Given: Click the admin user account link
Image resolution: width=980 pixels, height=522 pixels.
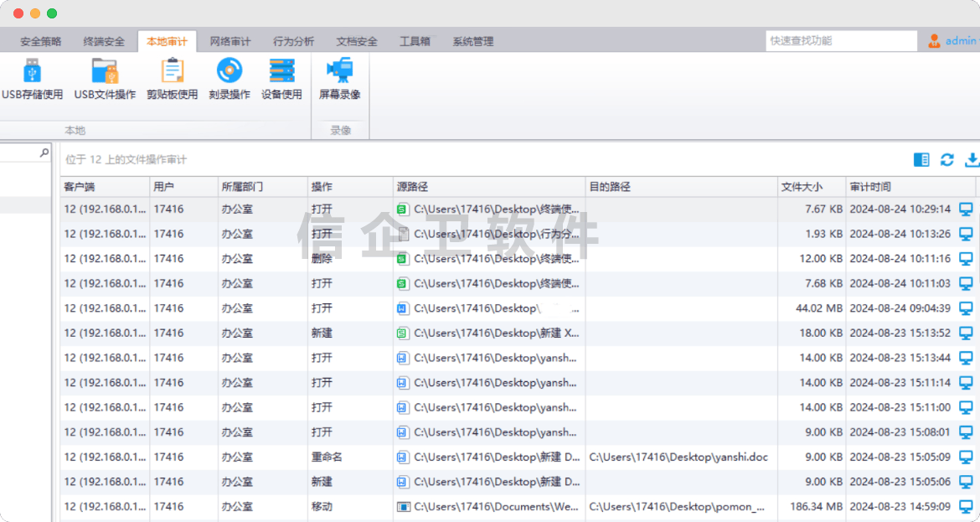Looking at the screenshot, I should [x=960, y=41].
